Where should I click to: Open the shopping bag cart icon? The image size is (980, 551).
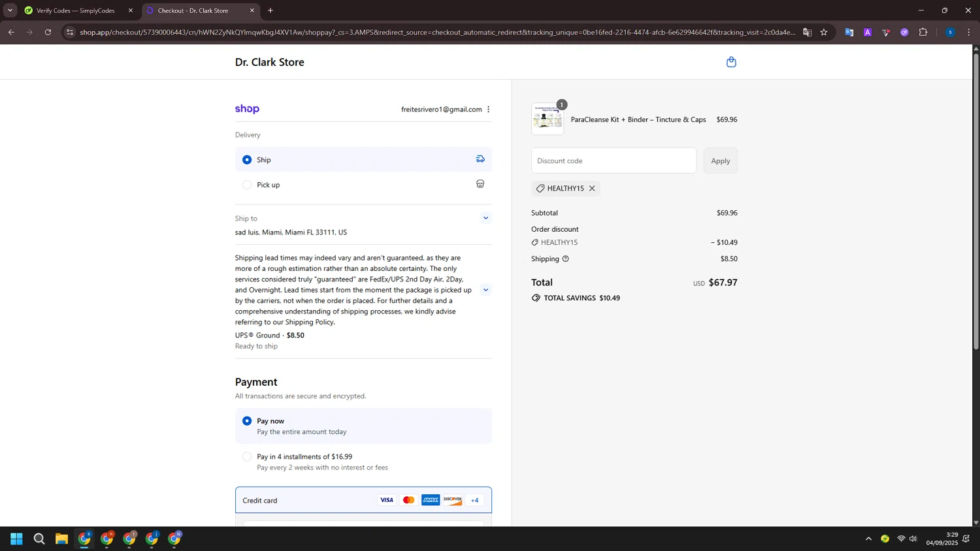click(x=731, y=62)
